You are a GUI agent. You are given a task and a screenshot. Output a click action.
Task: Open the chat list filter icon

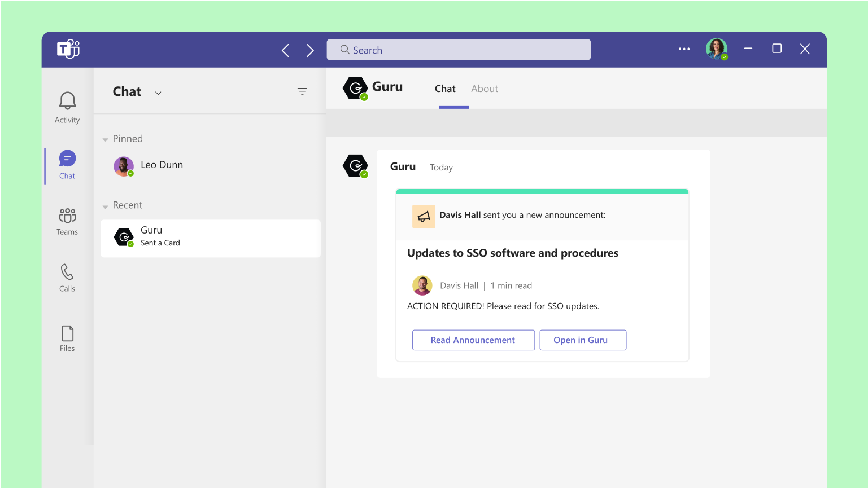(302, 91)
